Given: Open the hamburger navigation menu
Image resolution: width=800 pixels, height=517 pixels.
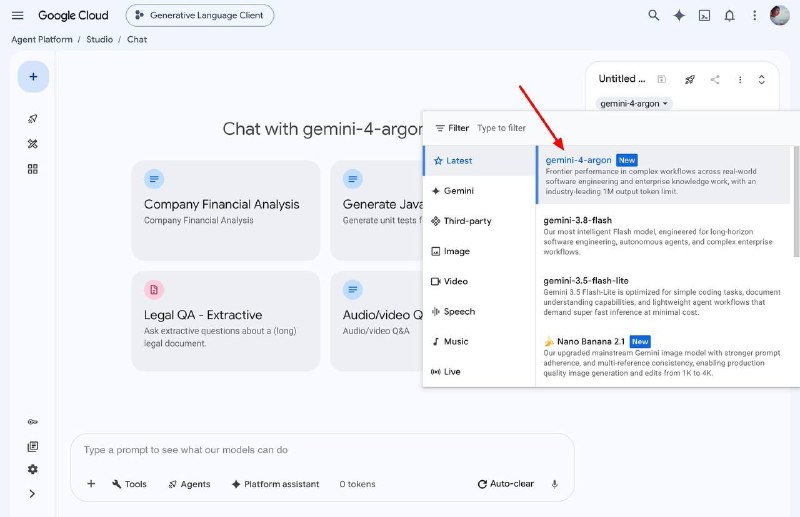Looking at the screenshot, I should [x=17, y=15].
